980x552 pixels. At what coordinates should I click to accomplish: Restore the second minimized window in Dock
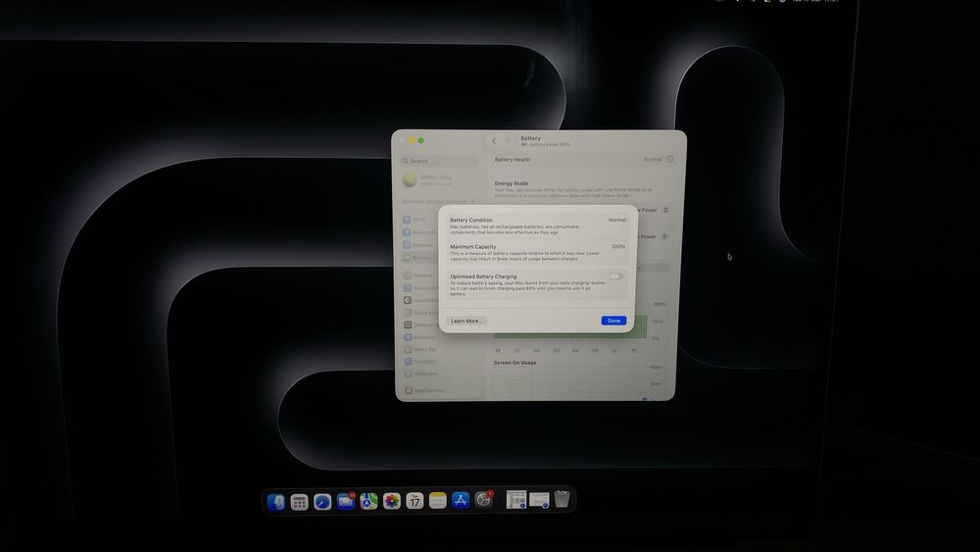click(x=539, y=500)
